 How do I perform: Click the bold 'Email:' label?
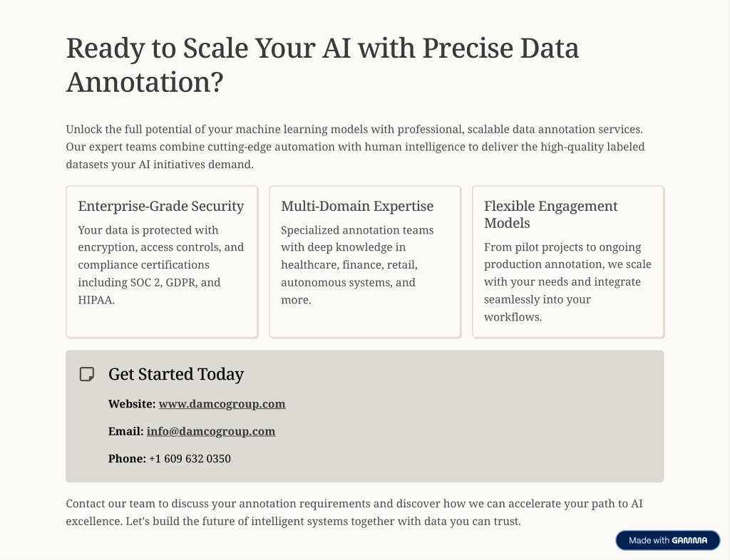(126, 431)
